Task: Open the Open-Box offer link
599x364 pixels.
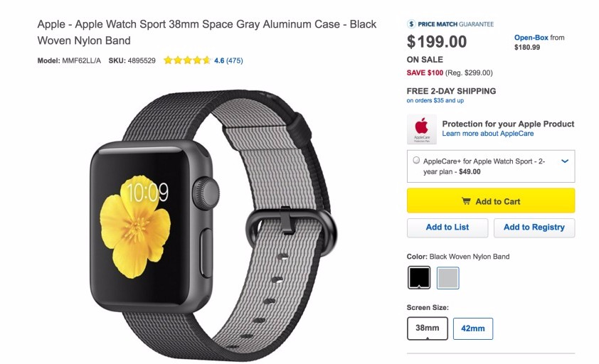Action: 531,38
